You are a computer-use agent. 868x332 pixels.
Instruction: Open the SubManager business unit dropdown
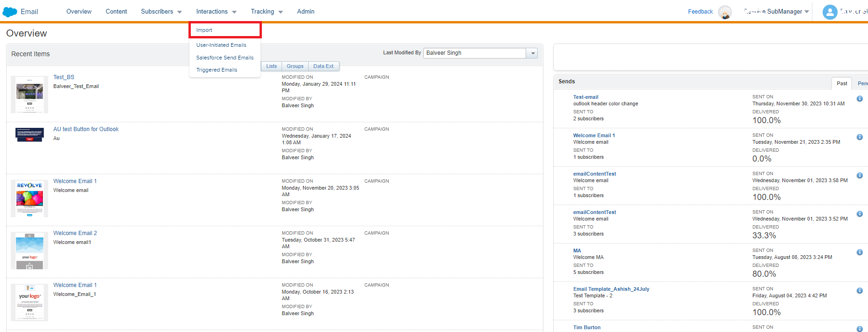[807, 12]
